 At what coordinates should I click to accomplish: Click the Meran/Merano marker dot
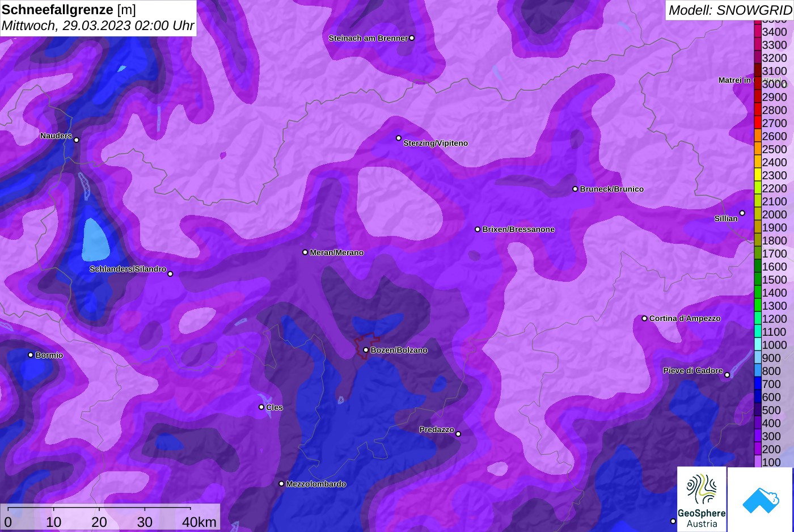(x=305, y=252)
